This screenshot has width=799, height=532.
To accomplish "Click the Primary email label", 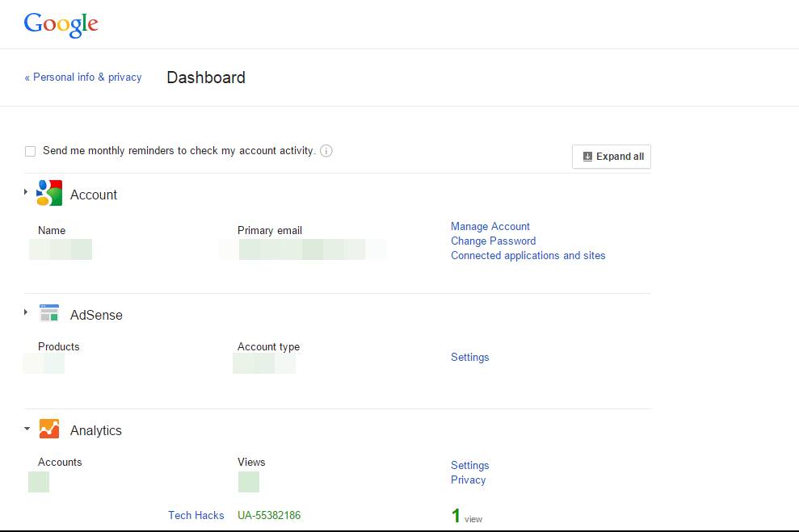I will 270,231.
